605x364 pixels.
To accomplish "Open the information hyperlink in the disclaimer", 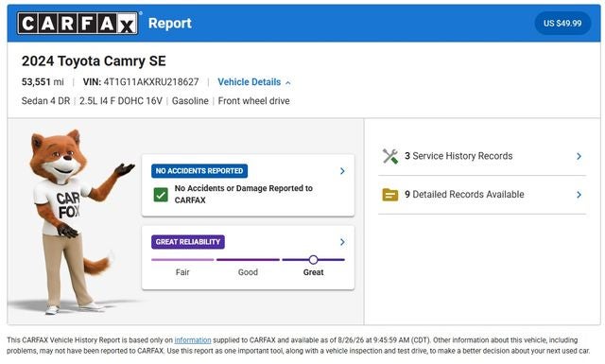I will tap(193, 340).
